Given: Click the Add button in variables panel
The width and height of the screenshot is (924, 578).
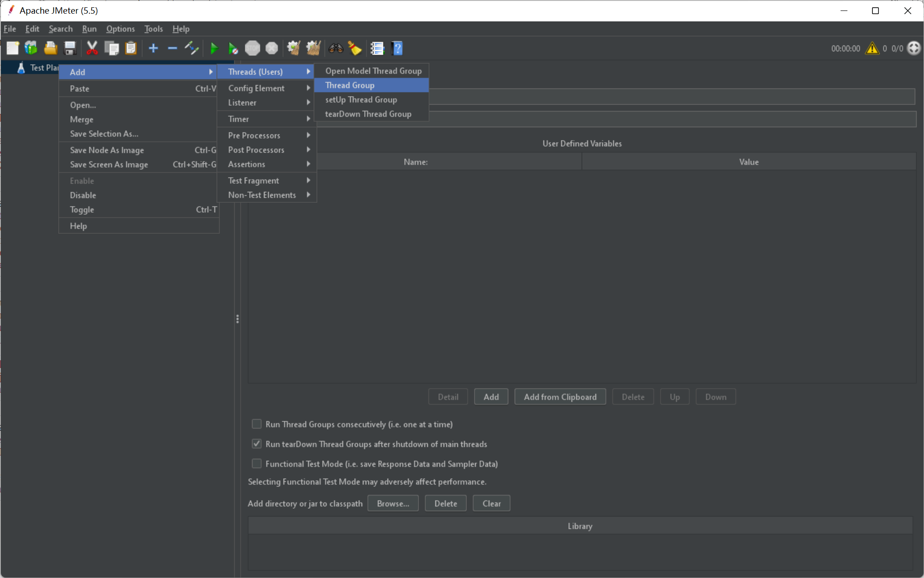Looking at the screenshot, I should click(492, 396).
